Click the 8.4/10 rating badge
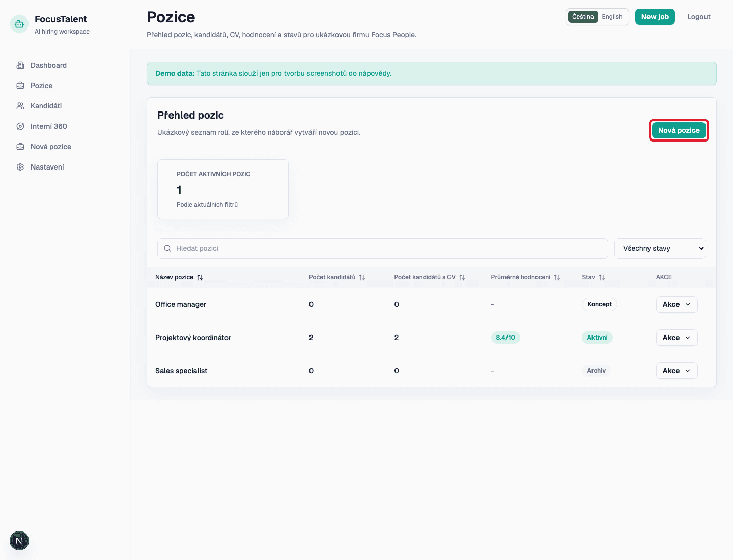Screen dimensions: 733x560 coord(505,338)
